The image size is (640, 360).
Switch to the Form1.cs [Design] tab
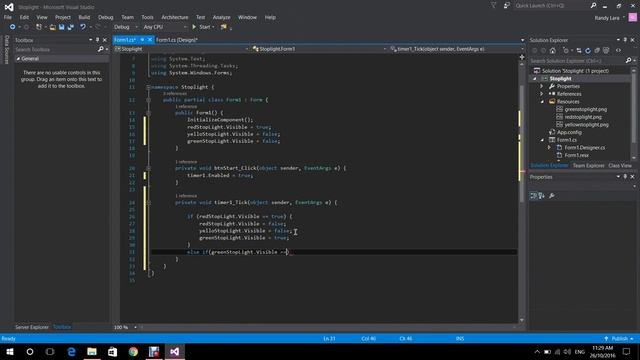[177, 40]
